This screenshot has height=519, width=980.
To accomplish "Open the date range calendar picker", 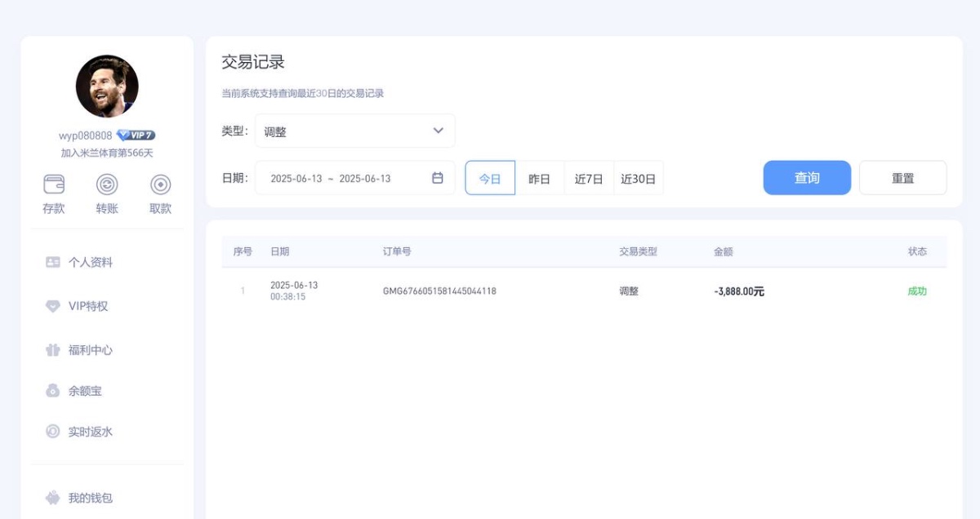I will tap(439, 178).
